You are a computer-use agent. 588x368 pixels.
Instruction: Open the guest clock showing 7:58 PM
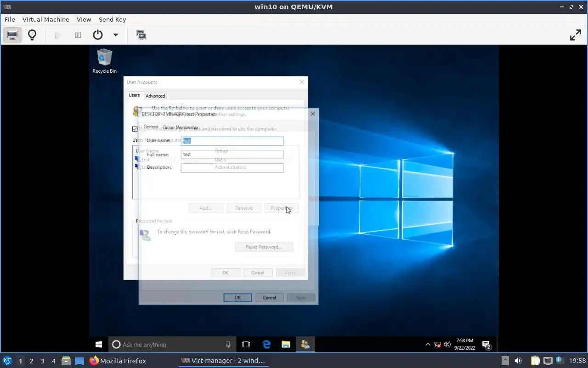[x=464, y=344]
